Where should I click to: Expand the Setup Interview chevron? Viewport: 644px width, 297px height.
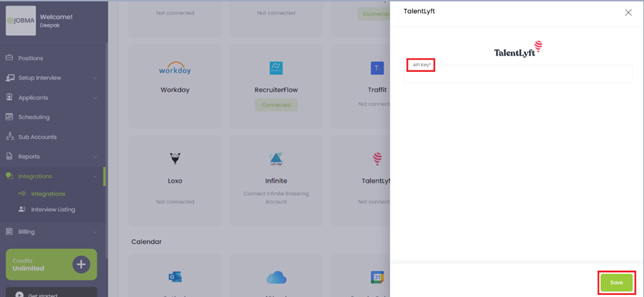click(x=95, y=78)
